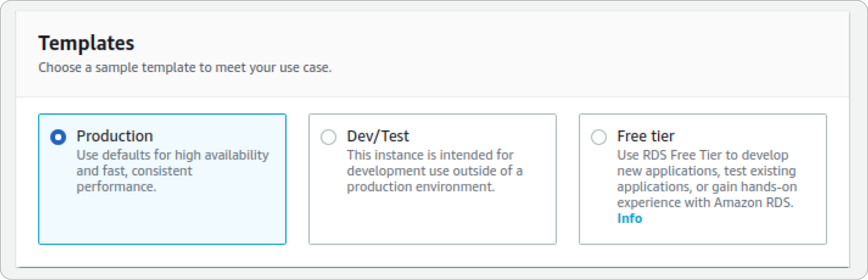The height and width of the screenshot is (280, 868).
Task: Click the Production label text
Action: (115, 136)
